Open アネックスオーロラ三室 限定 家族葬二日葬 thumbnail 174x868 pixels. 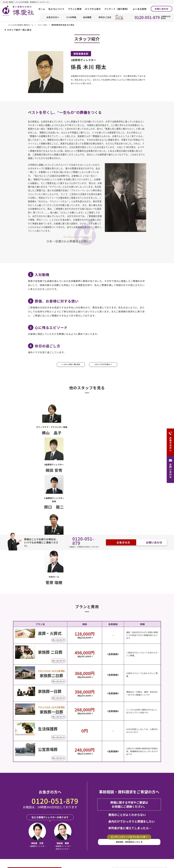click(x=25, y=673)
